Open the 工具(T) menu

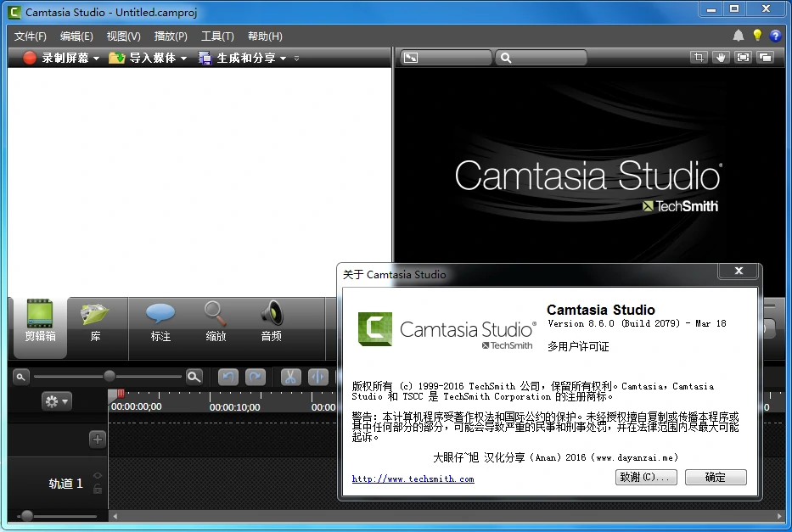(x=217, y=36)
